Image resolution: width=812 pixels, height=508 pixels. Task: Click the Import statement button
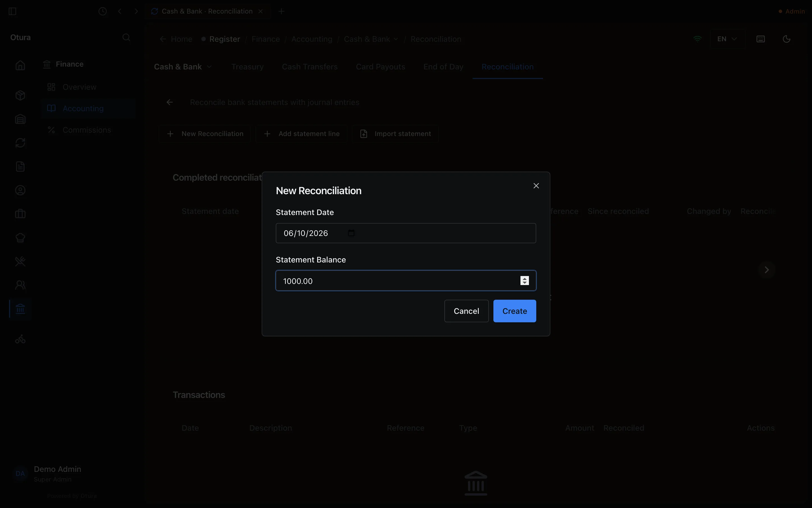(395, 134)
